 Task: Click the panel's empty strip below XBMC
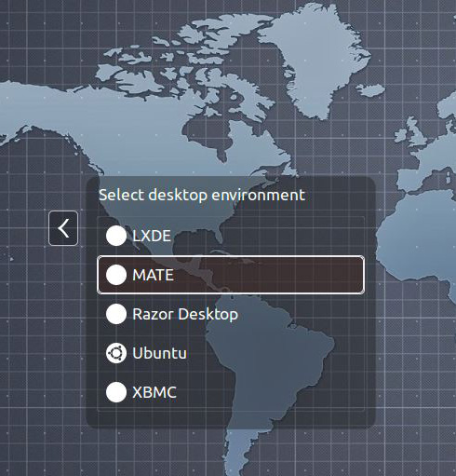click(x=231, y=419)
